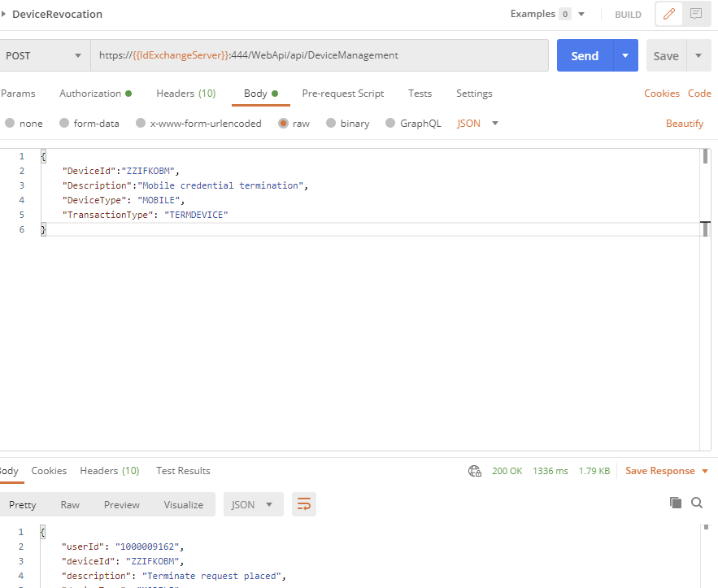Click the request body editor scrollbar
The width and height of the screenshot is (718, 588).
pos(705,299)
